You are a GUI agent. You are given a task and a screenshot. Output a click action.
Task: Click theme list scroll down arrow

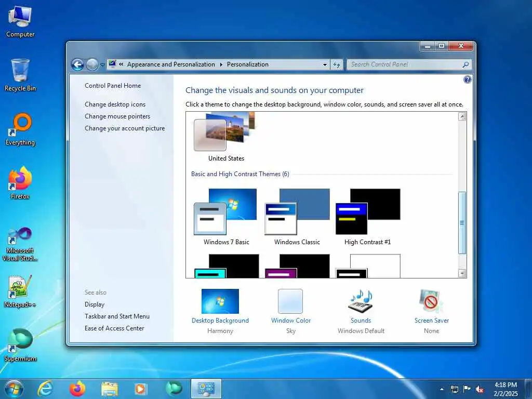[x=462, y=273]
